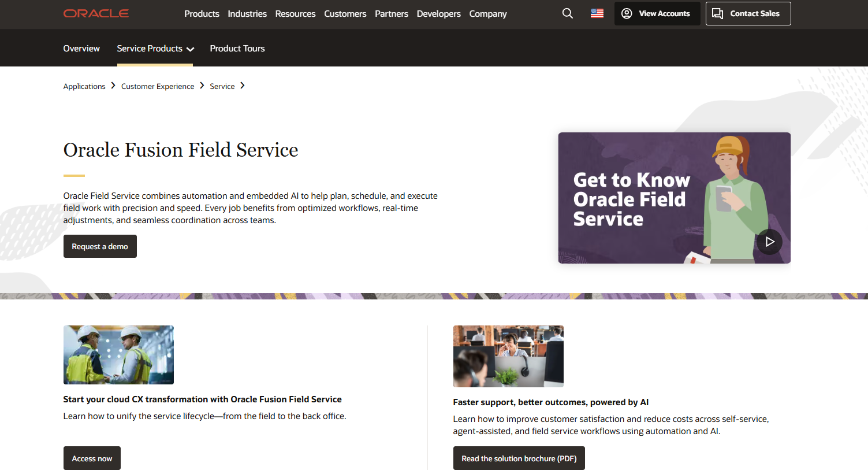Viewport: 868px width, 474px height.
Task: Click the Applications breadcrumb link
Action: [x=84, y=86]
